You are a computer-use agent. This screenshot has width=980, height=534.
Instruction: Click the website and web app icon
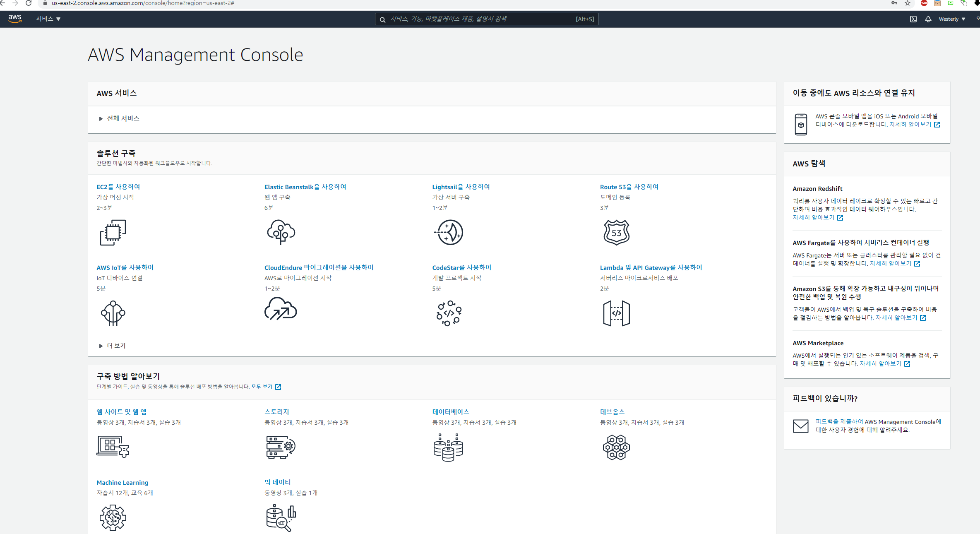[x=113, y=446]
